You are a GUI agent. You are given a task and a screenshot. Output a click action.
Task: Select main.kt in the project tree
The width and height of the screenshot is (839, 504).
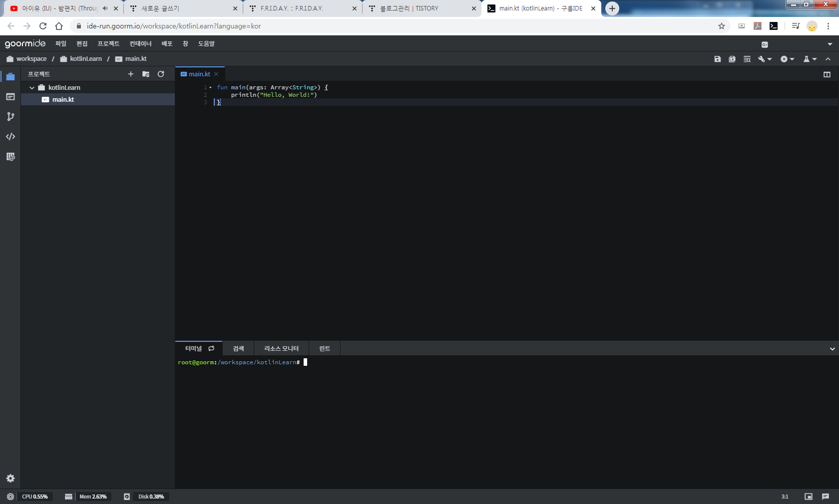98,100
